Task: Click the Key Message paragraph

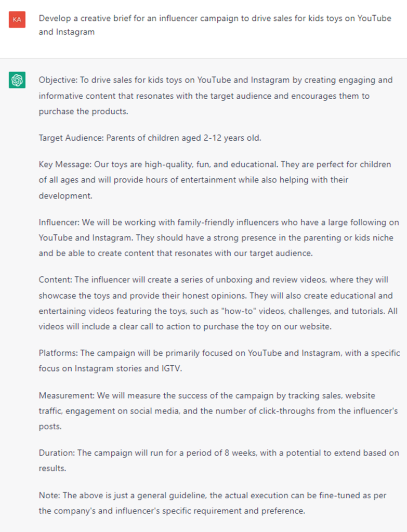Action: click(x=215, y=180)
